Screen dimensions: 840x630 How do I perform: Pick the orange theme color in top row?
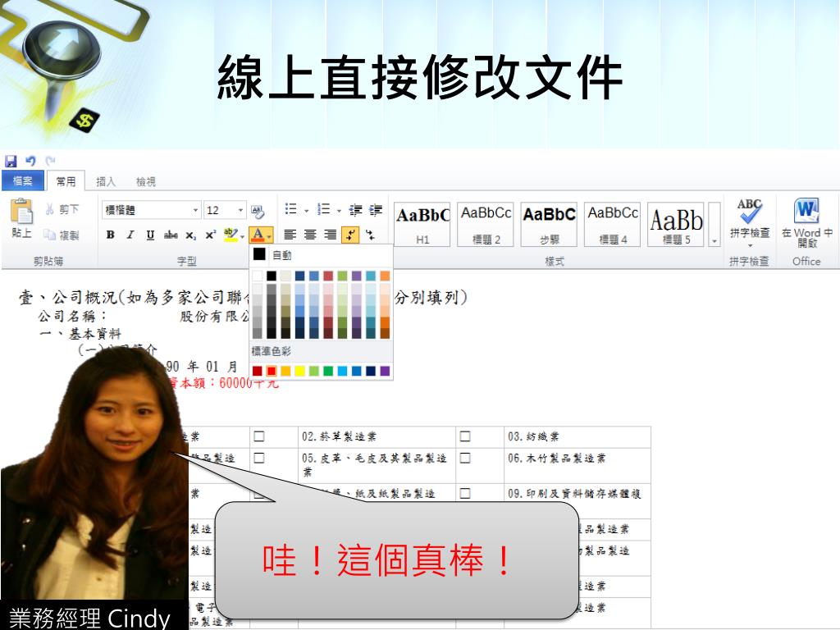(x=385, y=276)
